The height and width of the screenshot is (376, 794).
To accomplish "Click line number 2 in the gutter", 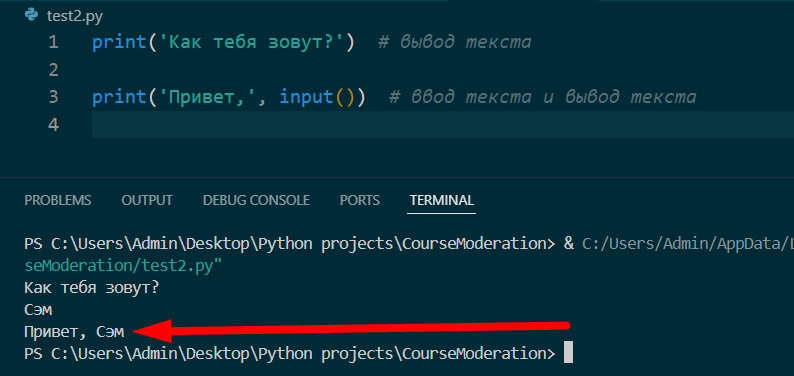I will [54, 70].
